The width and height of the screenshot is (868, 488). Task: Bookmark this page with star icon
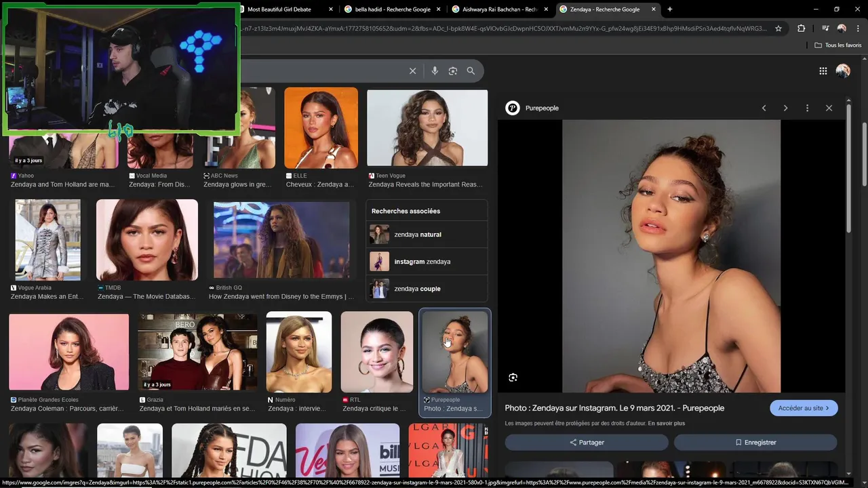[778, 28]
